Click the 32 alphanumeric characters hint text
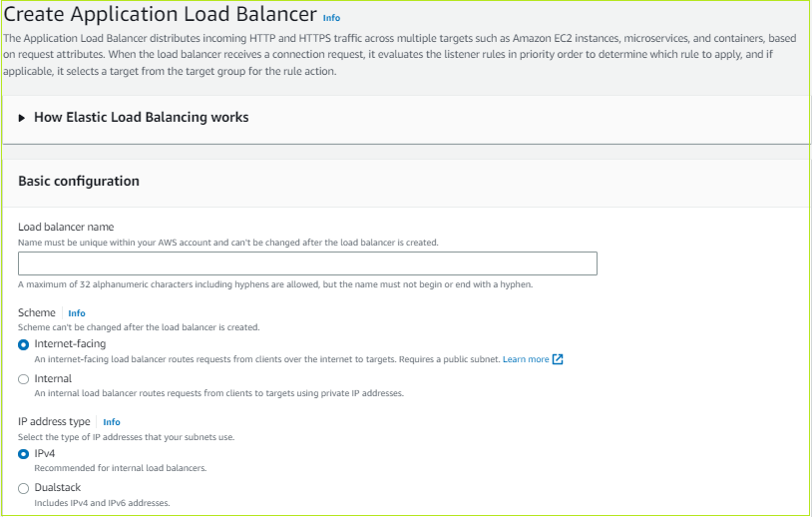Screen dimensions: 812x517 [x=275, y=284]
